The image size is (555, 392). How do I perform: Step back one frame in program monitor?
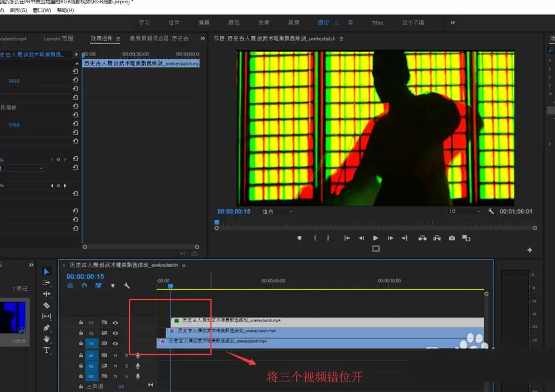tap(361, 238)
